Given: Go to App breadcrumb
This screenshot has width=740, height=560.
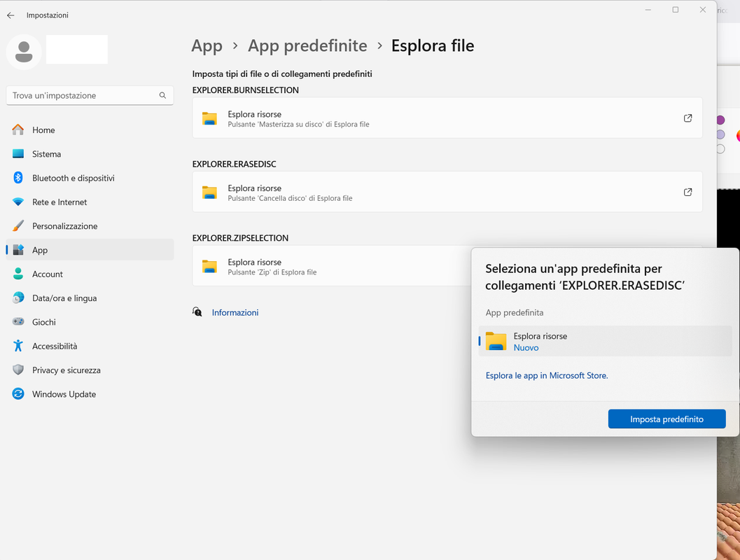Looking at the screenshot, I should [x=207, y=46].
